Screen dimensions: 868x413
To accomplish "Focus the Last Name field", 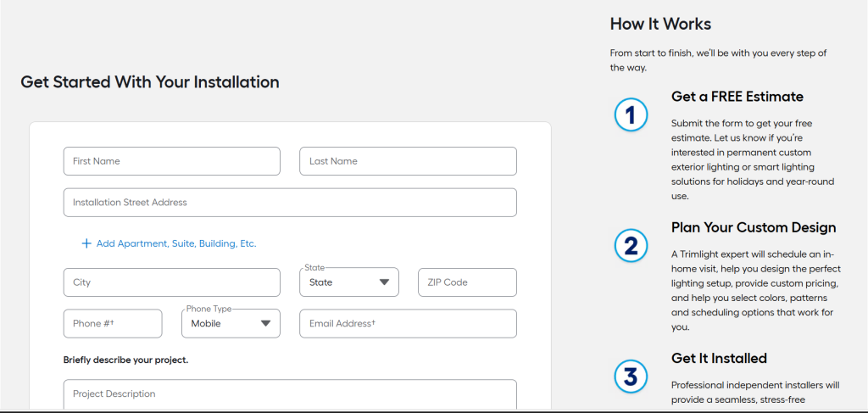I will point(408,161).
